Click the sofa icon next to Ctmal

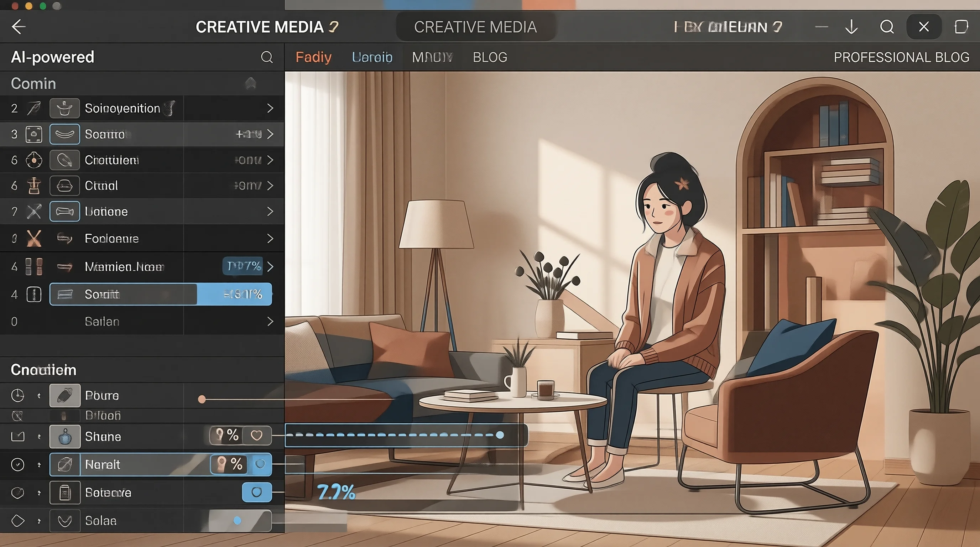(x=65, y=186)
